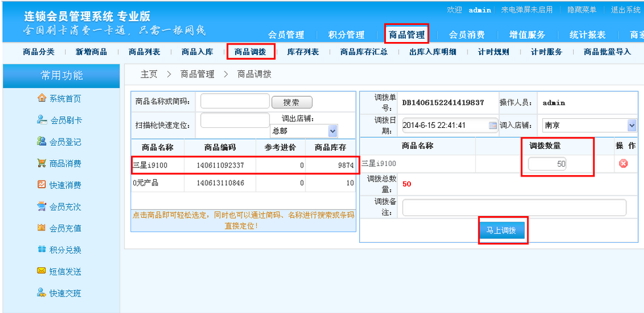The height and width of the screenshot is (313, 644).
Task: Open the calendar picker for 调拨日期
Action: (x=493, y=125)
